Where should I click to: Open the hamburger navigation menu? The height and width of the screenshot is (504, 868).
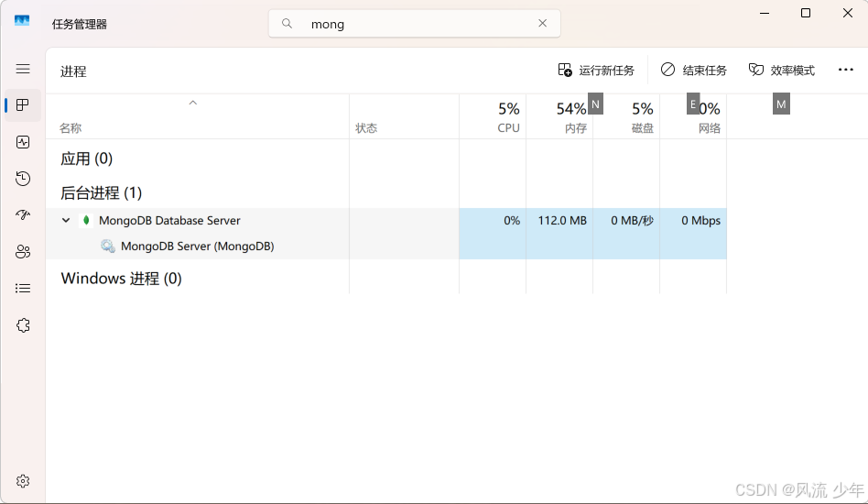coord(23,69)
